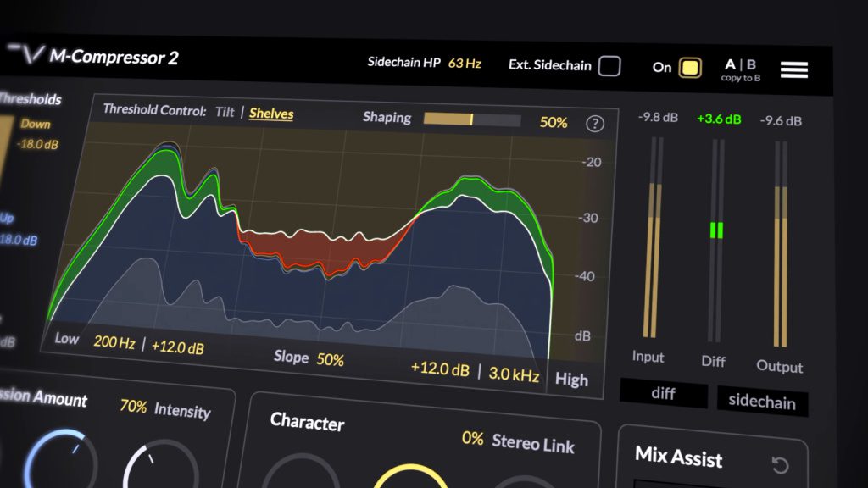Click the Slope 50% value

pos(330,359)
